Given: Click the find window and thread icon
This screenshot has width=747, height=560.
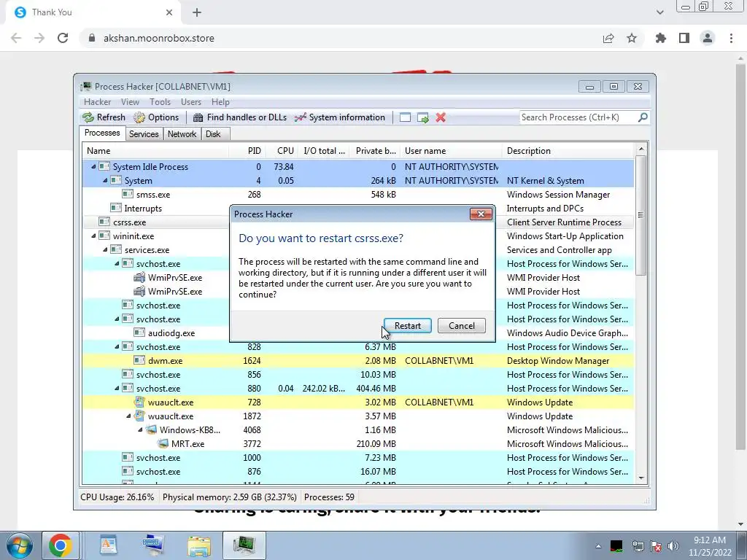Looking at the screenshot, I should (422, 117).
